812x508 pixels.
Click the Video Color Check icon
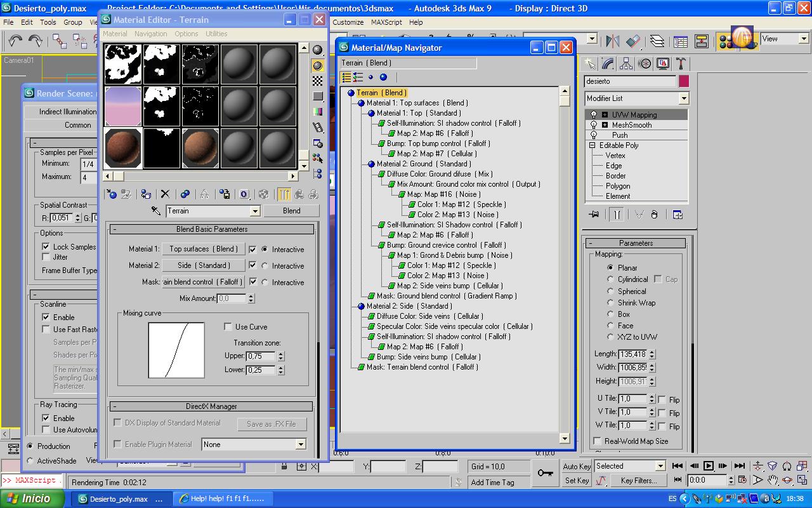coord(318,112)
